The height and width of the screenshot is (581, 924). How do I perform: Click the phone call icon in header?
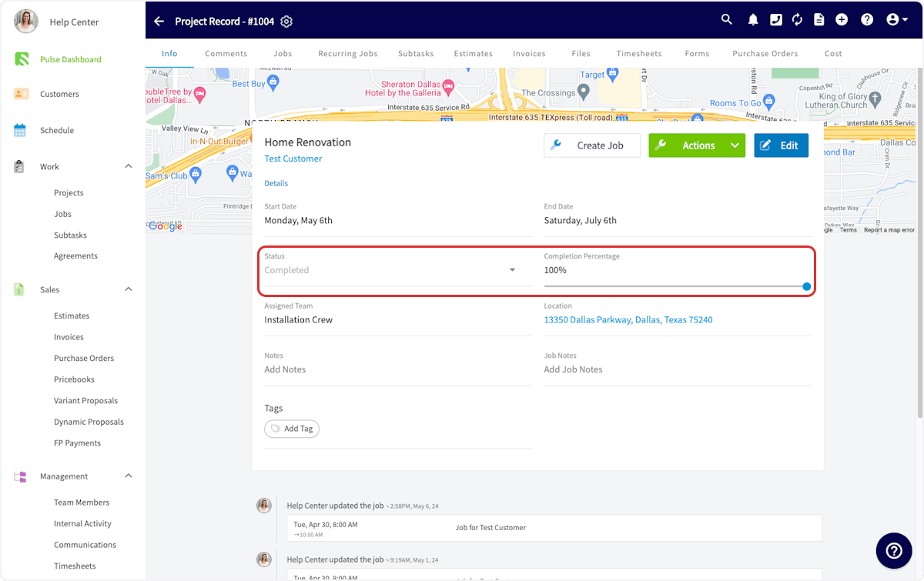point(775,20)
